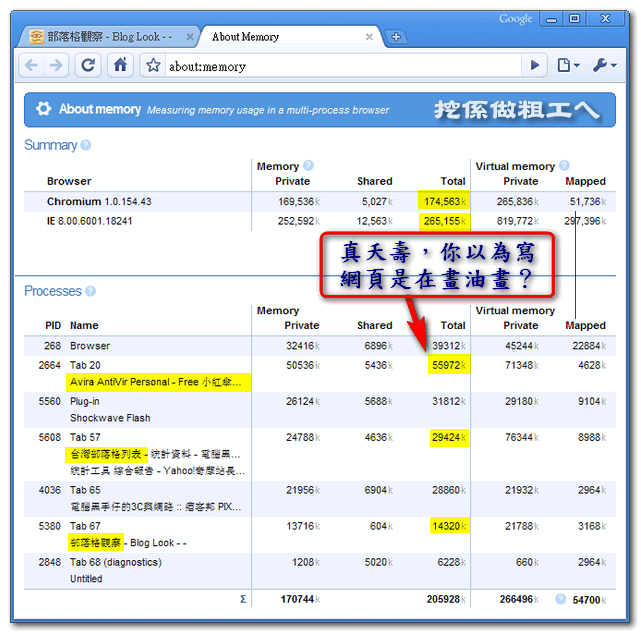Screen dimensions: 641x634
Task: Select the Tab 57 process name
Action: click(x=85, y=437)
